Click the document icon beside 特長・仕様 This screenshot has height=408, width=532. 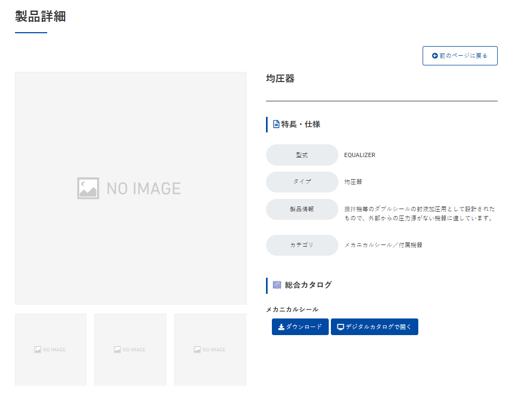pyautogui.click(x=276, y=124)
